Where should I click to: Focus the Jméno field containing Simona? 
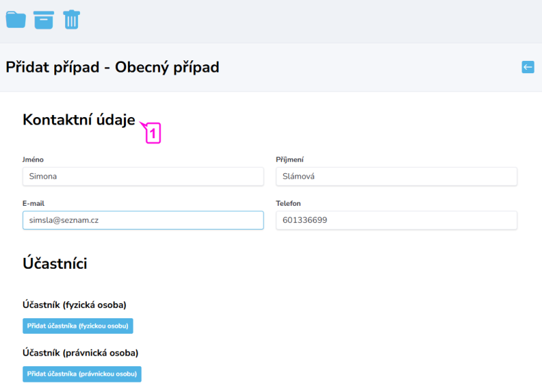coord(143,177)
